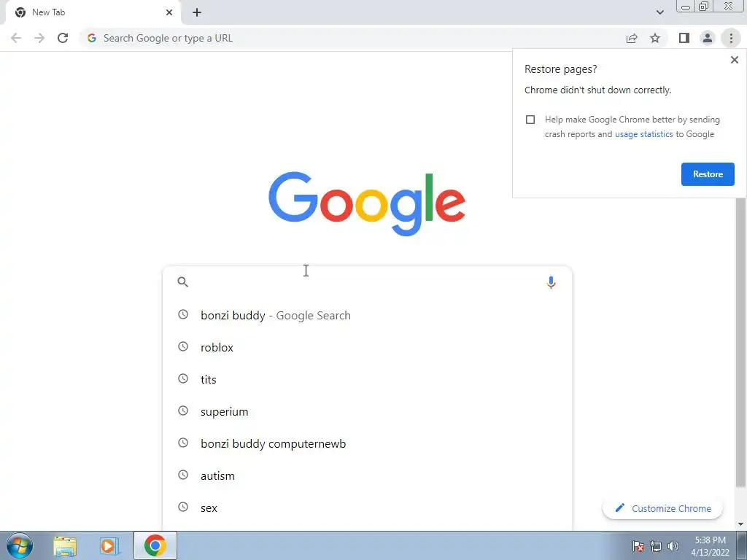This screenshot has width=747, height=560.
Task: Click the Show desktop strip
Action: coord(742,545)
